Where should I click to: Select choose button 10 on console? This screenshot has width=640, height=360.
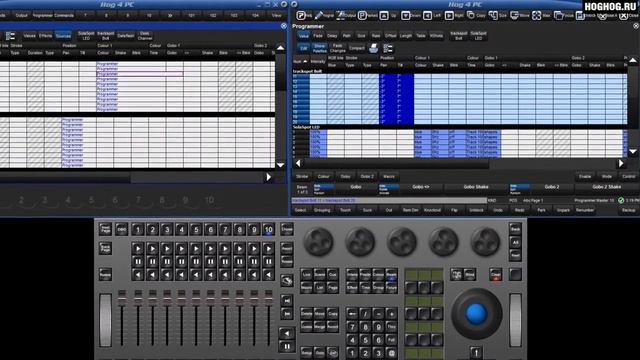click(268, 229)
